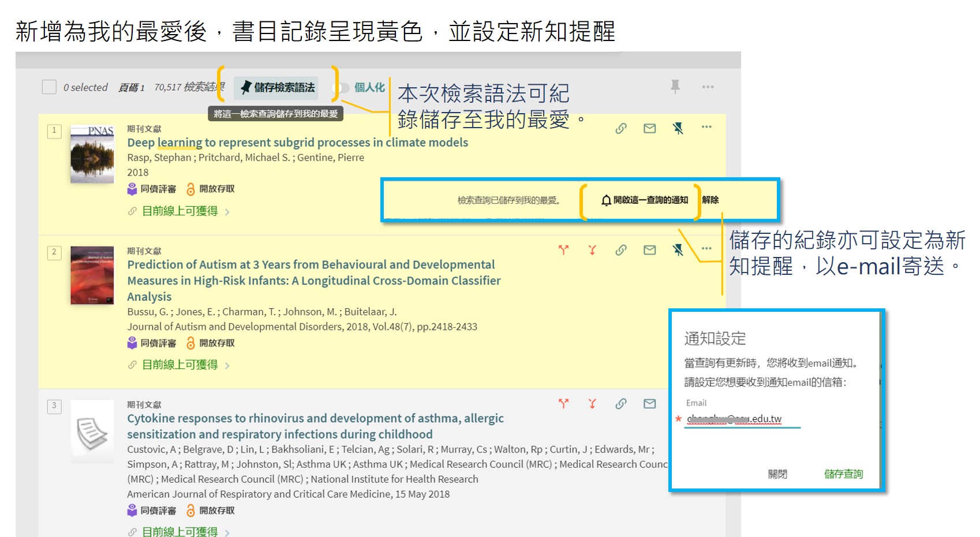Viewport: 980px width, 537px height.
Task: Expand 目前線上可獲得 for Prediction of Autism article
Action: tap(180, 365)
